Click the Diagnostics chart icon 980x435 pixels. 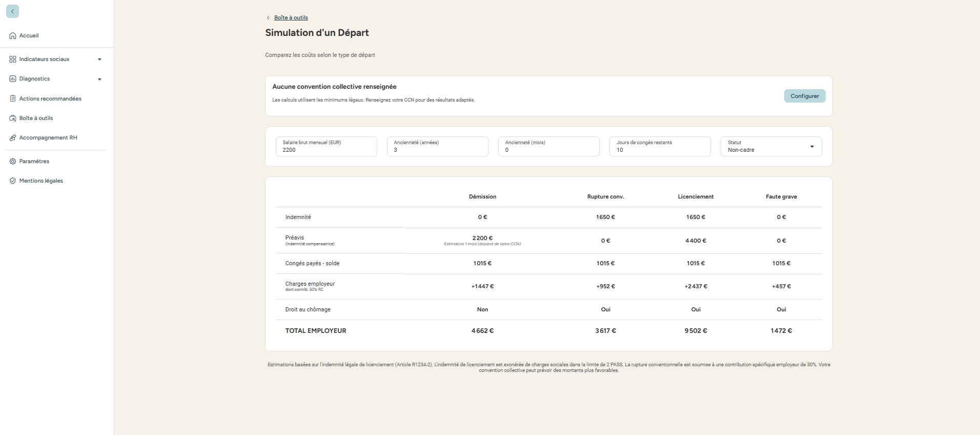pyautogui.click(x=13, y=79)
